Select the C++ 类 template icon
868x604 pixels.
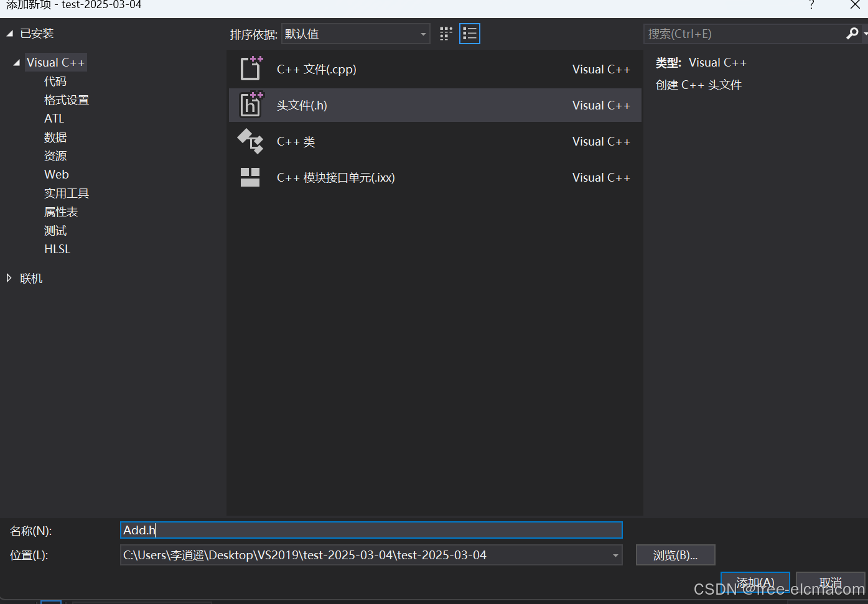click(251, 141)
